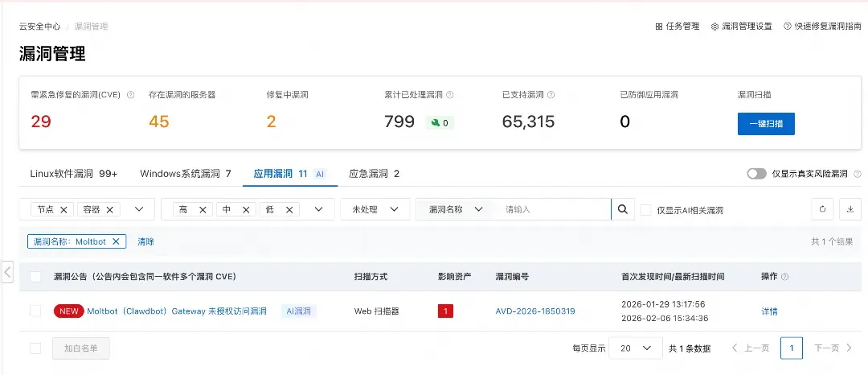868x375 pixels.
Task: Check 仅显示AI相关漏洞 checkbox
Action: (x=645, y=210)
